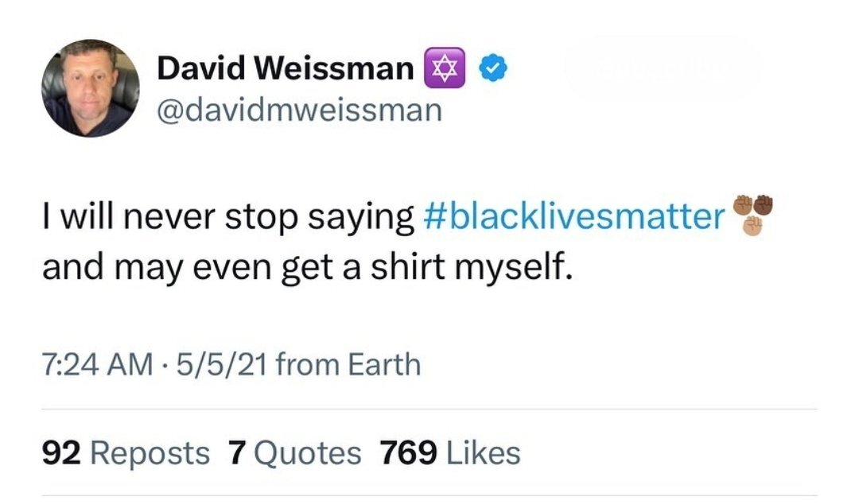
Task: Click the Quotes label
Action: 309,452
